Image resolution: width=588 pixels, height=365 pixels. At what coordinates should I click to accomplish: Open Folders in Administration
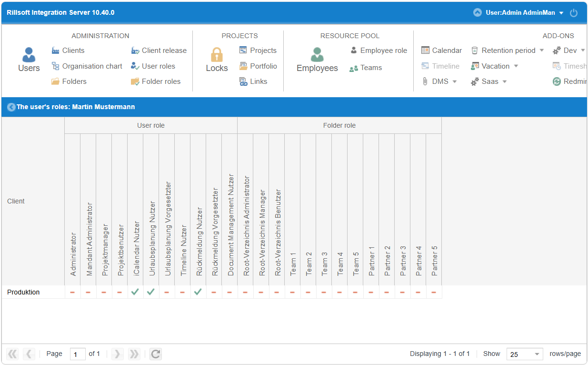tap(69, 81)
